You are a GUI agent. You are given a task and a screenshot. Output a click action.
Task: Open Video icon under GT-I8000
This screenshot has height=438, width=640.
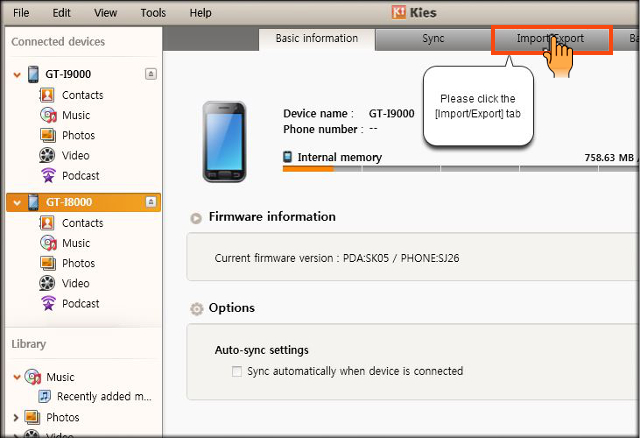(x=47, y=283)
